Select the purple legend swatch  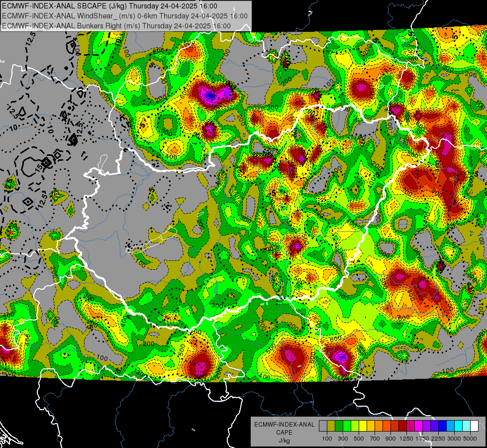[427, 426]
